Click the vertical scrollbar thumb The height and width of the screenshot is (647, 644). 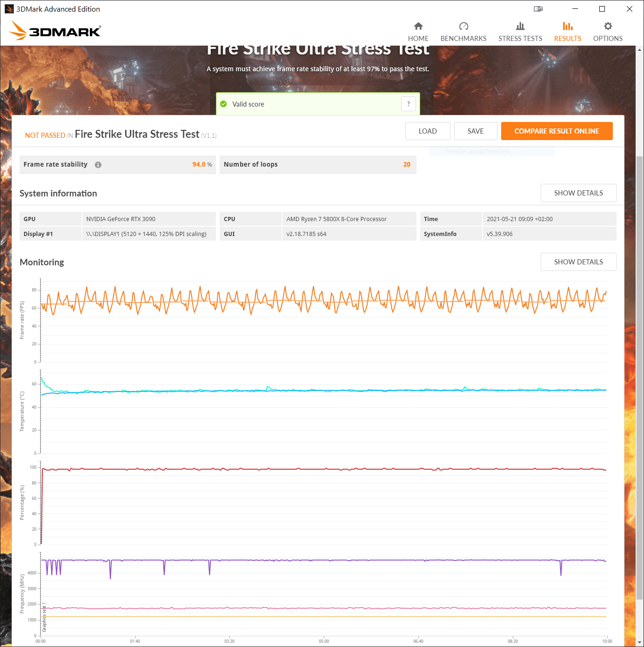640,377
